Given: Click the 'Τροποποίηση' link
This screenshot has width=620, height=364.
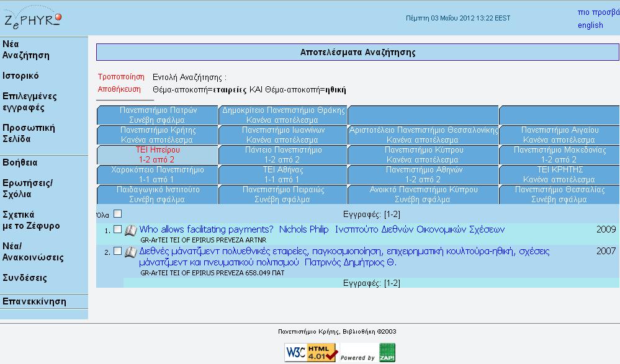Looking at the screenshot, I should click(121, 77).
